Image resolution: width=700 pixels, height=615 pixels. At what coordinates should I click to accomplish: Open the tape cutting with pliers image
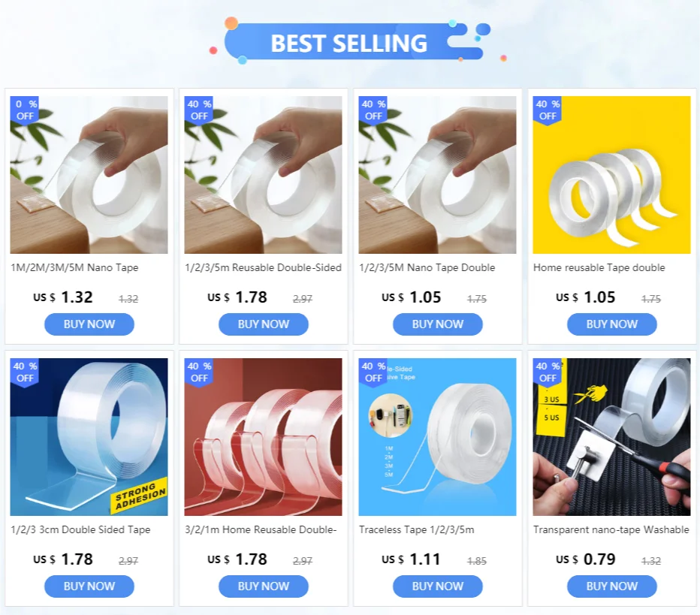point(611,437)
